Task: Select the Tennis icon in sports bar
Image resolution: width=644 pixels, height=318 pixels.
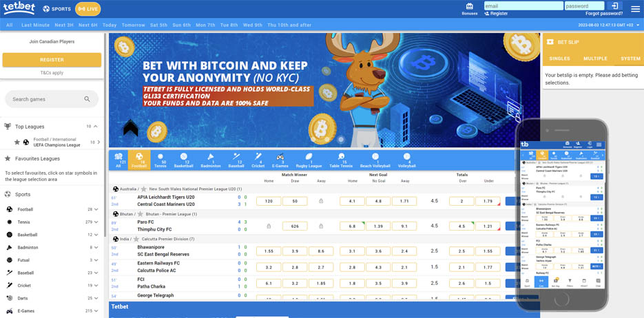Action: 160,160
